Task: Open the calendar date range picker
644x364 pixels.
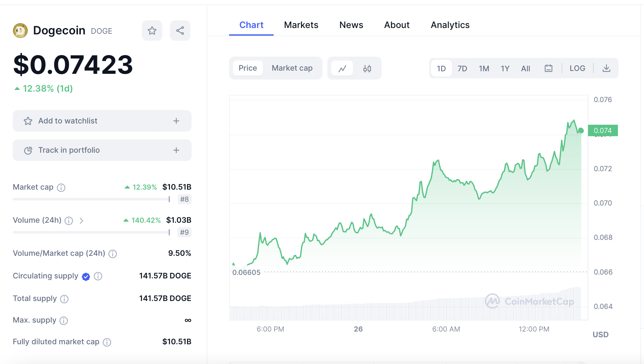Action: pos(548,68)
